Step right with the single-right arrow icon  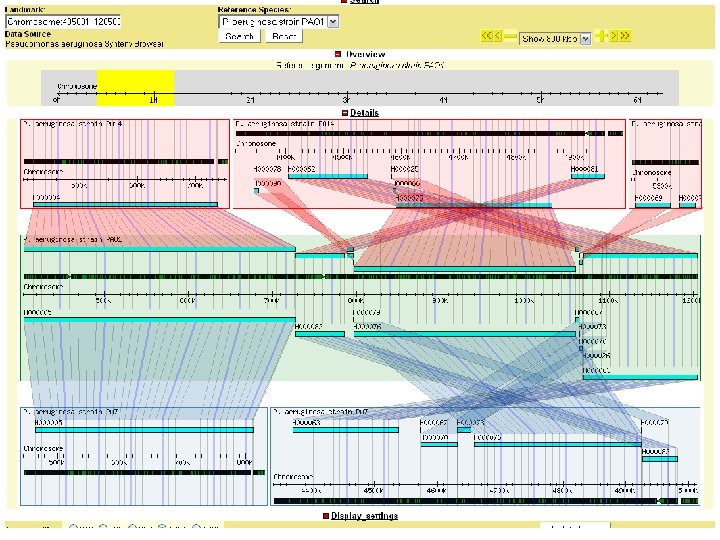[x=613, y=36]
